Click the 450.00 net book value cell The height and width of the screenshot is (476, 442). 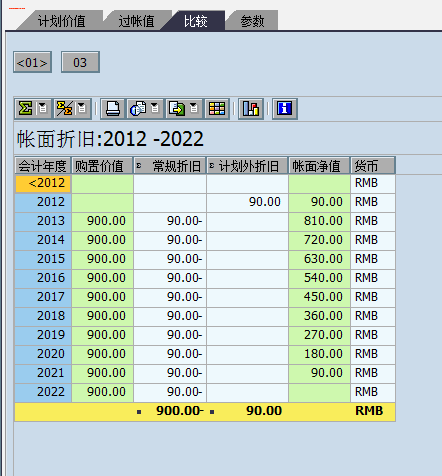(319, 297)
